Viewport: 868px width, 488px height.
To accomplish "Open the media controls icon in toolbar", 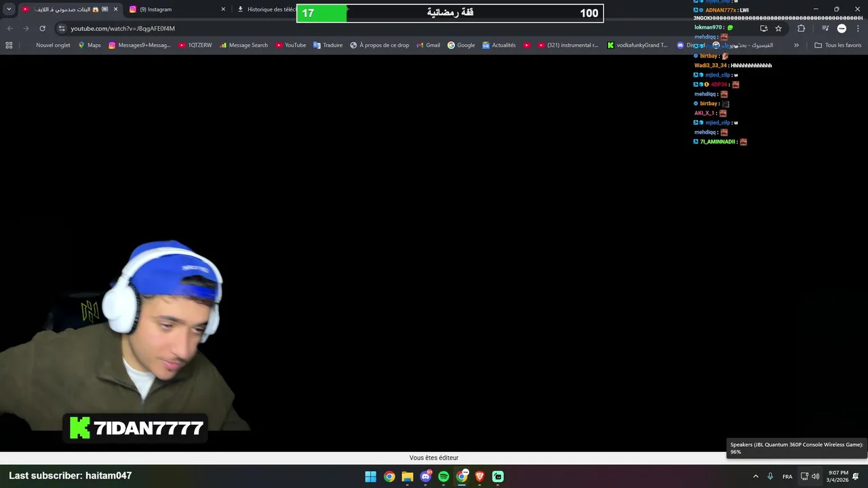I will [825, 28].
